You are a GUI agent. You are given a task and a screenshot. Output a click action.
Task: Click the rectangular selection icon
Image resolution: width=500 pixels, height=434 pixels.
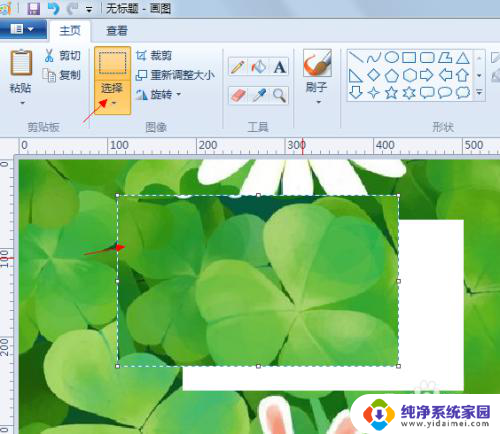(x=112, y=63)
